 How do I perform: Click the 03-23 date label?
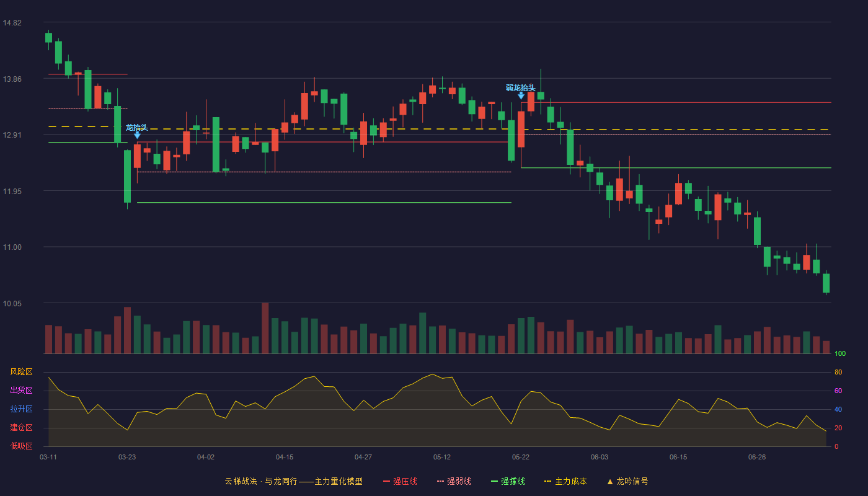pos(127,457)
